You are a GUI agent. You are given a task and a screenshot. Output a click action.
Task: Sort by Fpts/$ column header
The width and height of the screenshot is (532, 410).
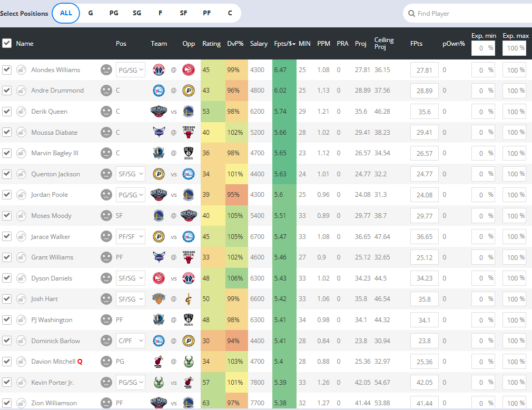[284, 44]
